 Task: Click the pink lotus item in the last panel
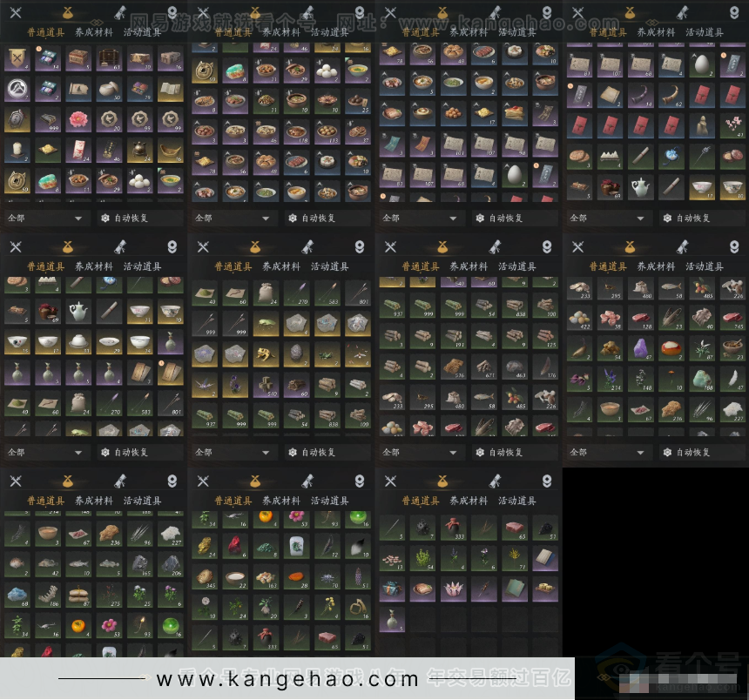pyautogui.click(x=453, y=589)
